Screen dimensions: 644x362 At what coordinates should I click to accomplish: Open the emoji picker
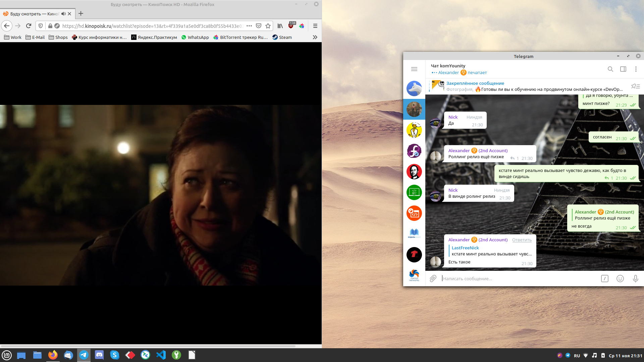620,279
